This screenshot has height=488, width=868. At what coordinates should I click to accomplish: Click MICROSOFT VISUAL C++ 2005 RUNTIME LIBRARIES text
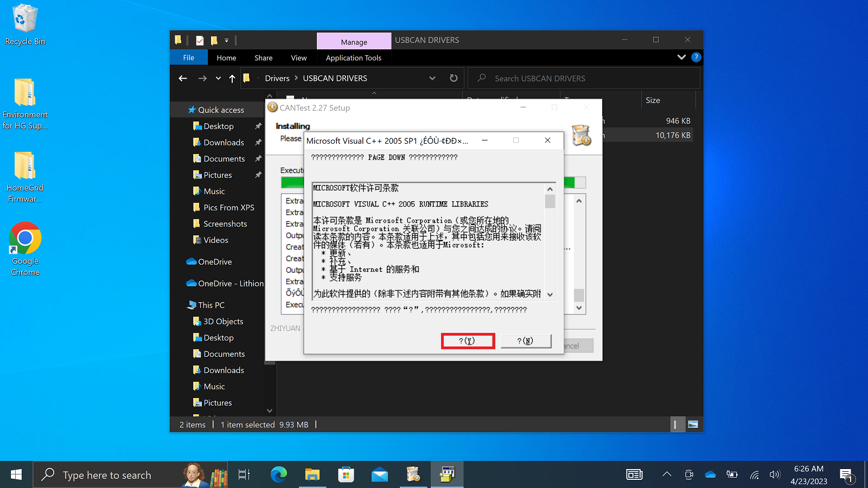coord(400,204)
